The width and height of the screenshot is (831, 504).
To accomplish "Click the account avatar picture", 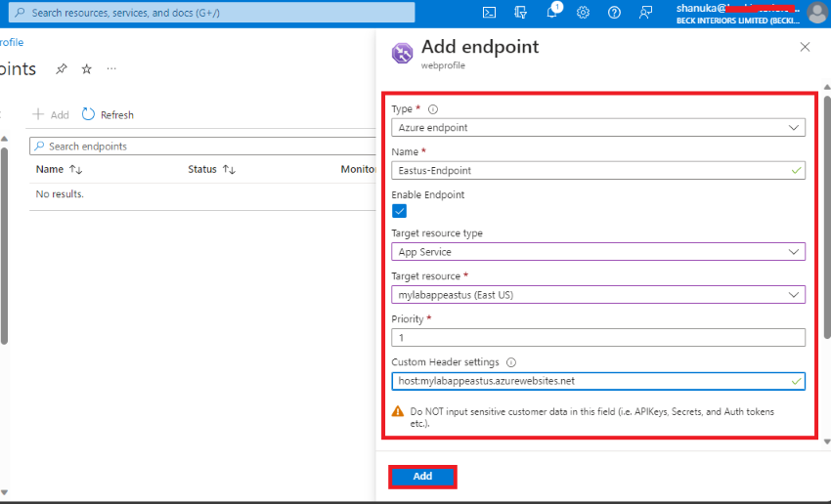I will point(817,13).
